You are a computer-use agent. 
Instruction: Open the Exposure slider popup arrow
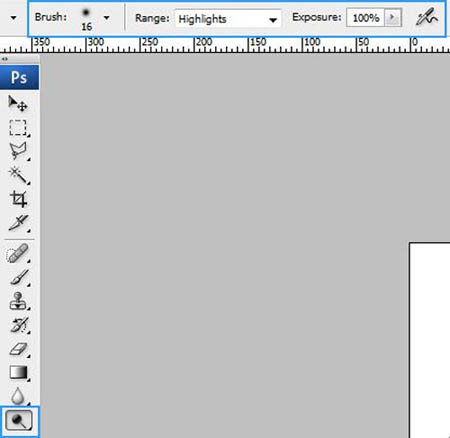[x=393, y=17]
